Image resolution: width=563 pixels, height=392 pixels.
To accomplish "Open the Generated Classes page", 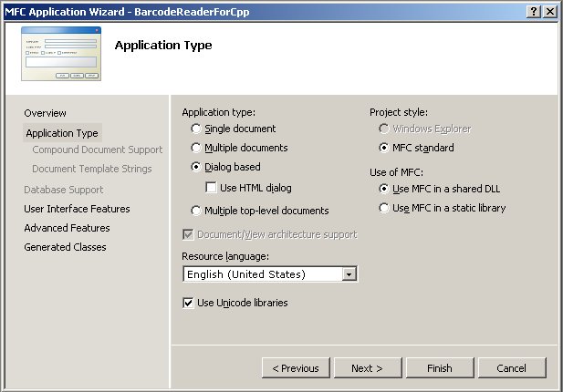I will pyautogui.click(x=65, y=247).
